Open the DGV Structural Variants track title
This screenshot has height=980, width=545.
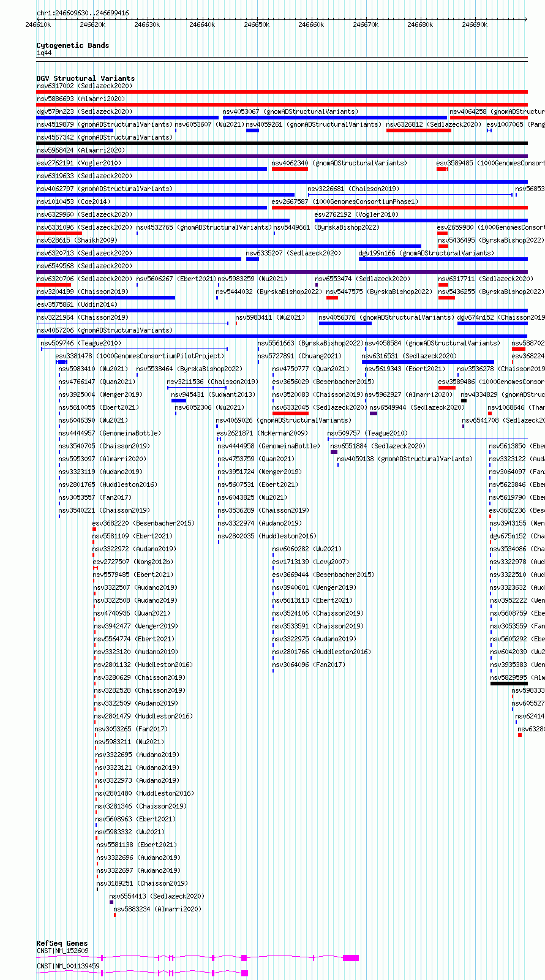click(x=86, y=78)
